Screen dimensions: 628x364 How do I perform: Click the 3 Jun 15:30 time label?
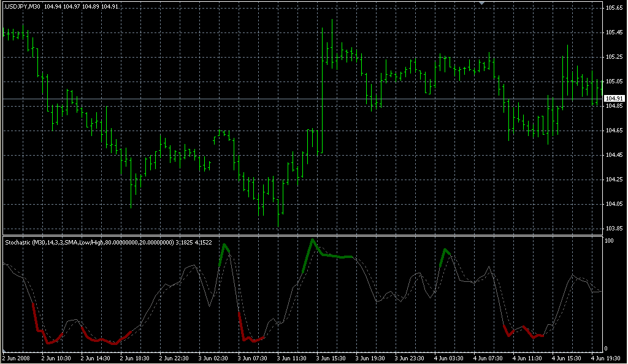tap(332, 358)
